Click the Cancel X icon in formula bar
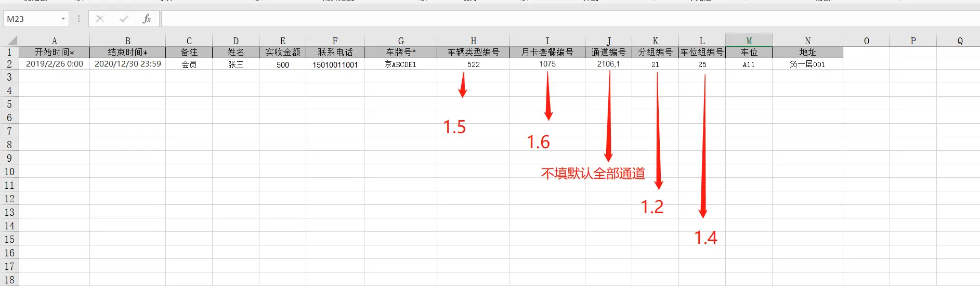 [100, 19]
